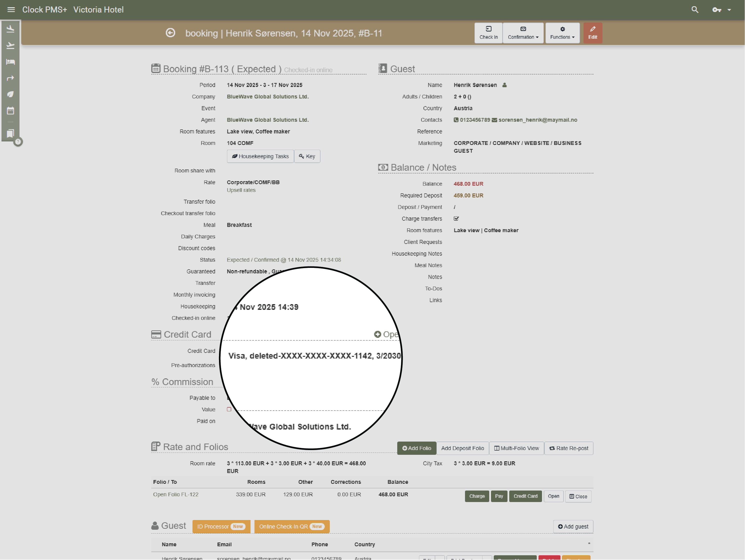
Task: Open the Multi-Folio View
Action: click(x=516, y=448)
